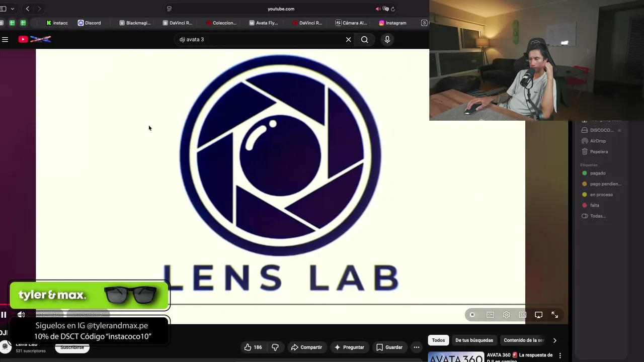Open AVATA 360 video title link

click(519, 357)
